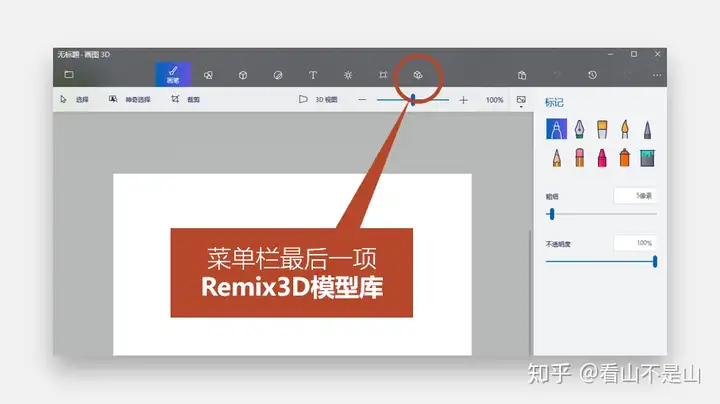Viewport: 720px width, 404px height.
Task: Click the zoom in plus button
Action: (463, 100)
